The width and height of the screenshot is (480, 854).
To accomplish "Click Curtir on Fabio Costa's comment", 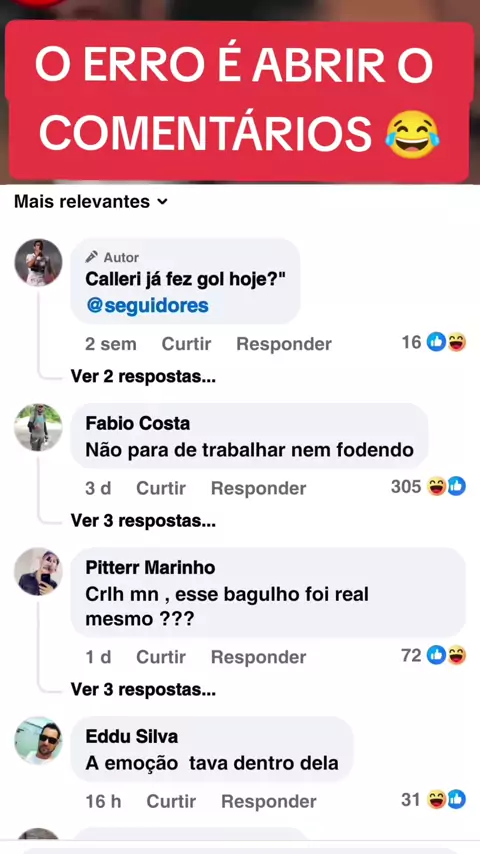I will 161,488.
